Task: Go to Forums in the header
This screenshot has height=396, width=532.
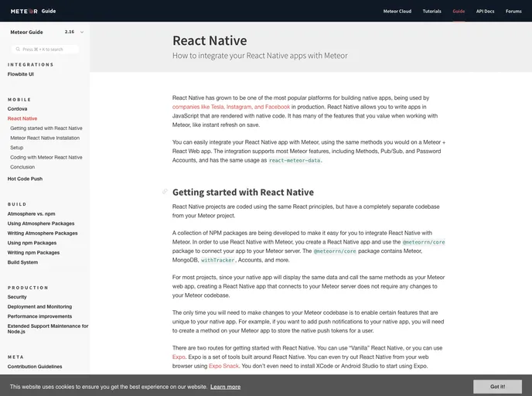Action: click(513, 11)
